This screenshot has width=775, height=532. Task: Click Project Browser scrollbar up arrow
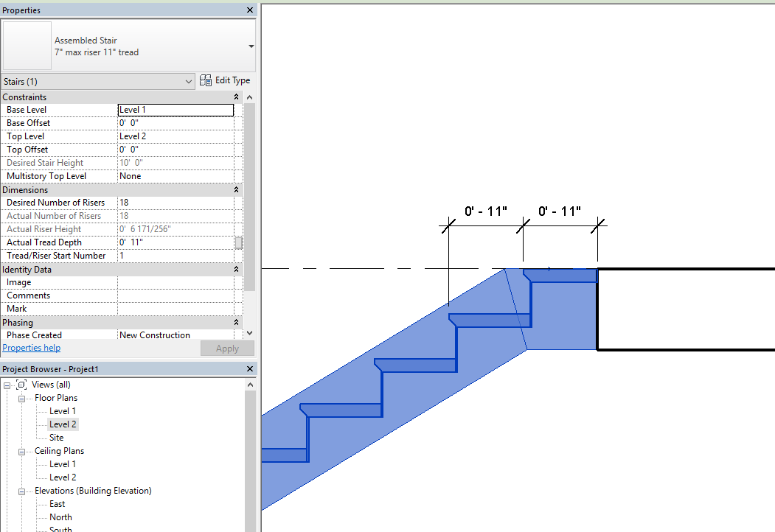click(250, 385)
